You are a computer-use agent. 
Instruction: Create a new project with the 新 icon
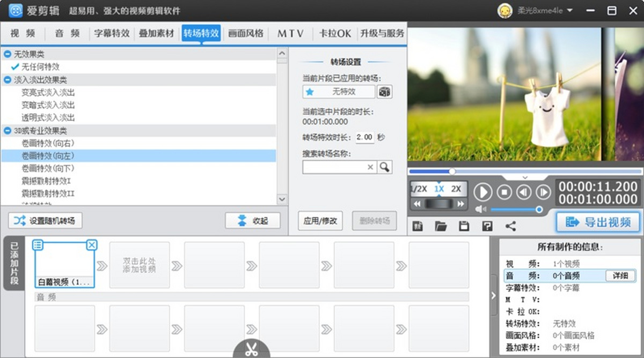pos(417,226)
